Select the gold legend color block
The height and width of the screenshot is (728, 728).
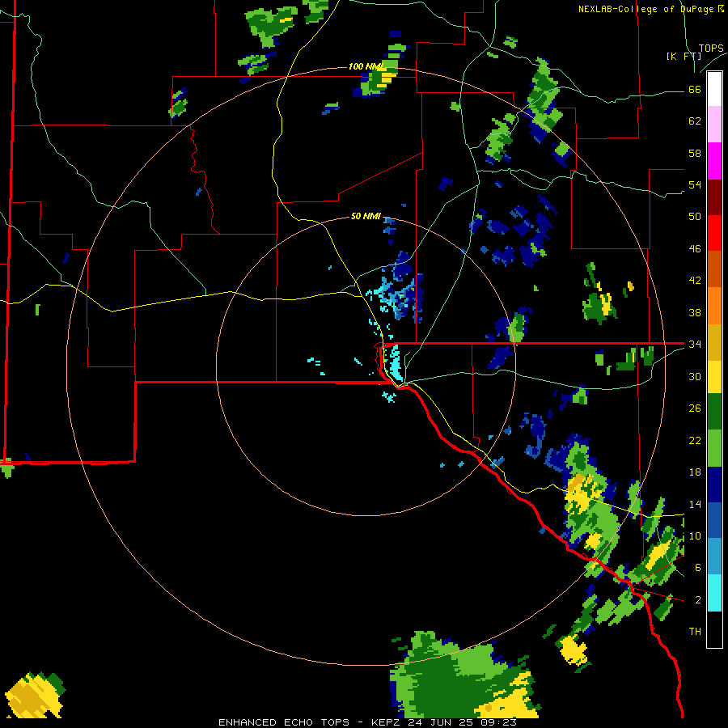714,342
